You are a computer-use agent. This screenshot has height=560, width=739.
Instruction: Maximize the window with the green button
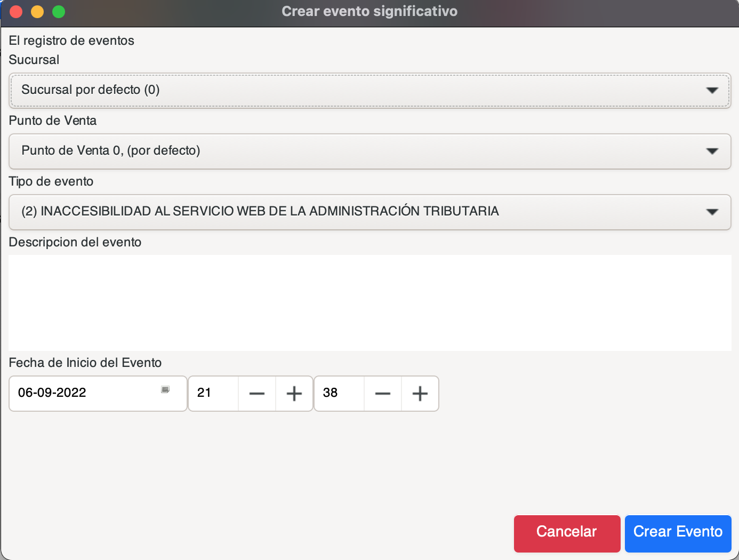(59, 12)
